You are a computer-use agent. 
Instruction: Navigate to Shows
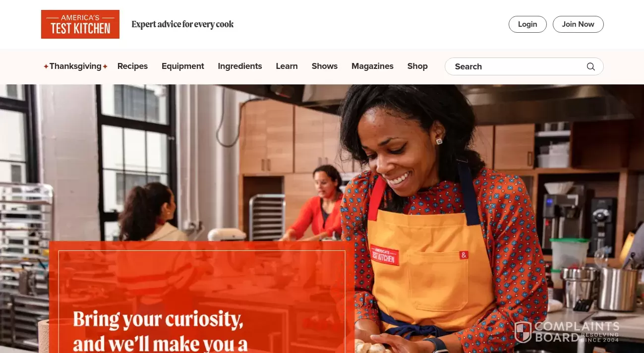325,66
